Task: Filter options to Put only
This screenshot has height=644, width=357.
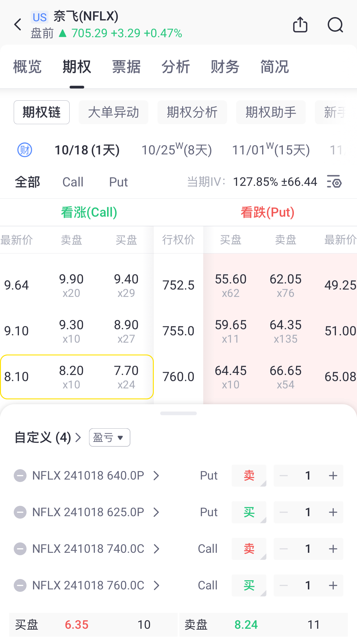Action: pos(118,182)
